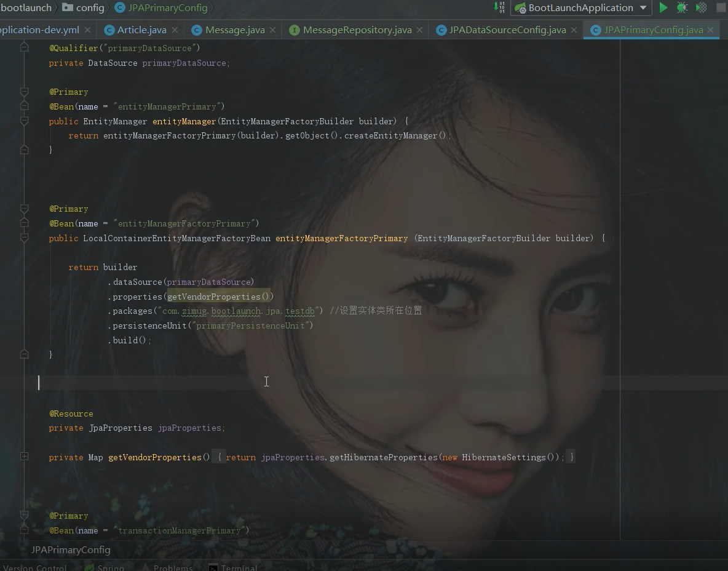This screenshot has height=571, width=728.
Task: Click the Spring Boot leaf icon in run configuration
Action: (520, 8)
